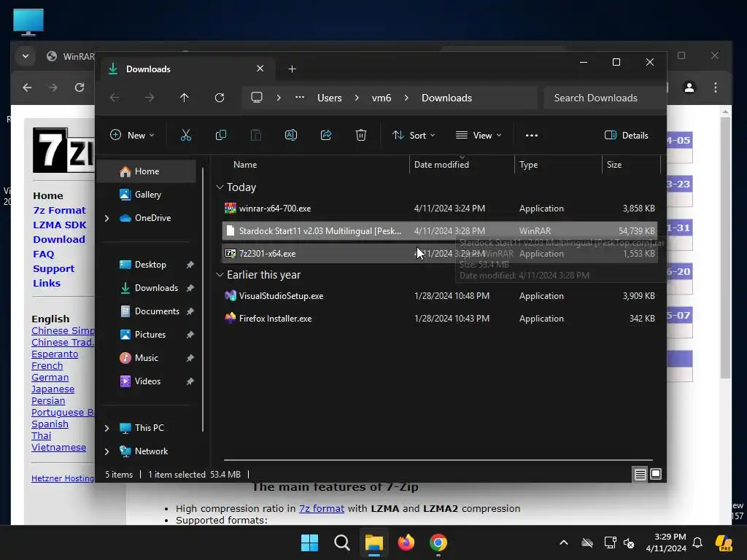Image resolution: width=747 pixels, height=560 pixels.
Task: Open Videos quick access folder
Action: click(x=147, y=381)
